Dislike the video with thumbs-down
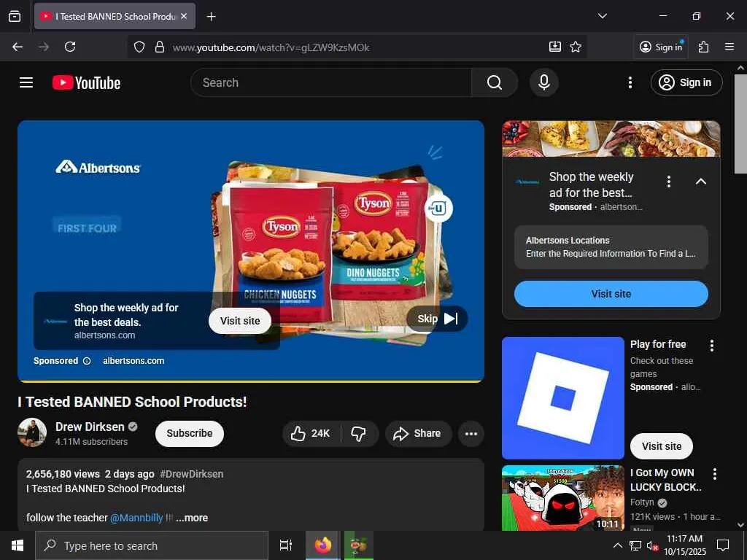 (359, 433)
